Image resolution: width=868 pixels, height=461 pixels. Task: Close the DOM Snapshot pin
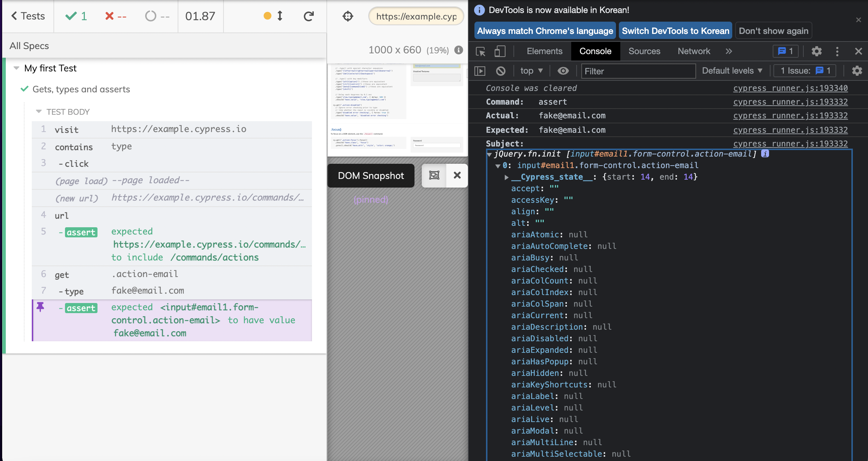click(x=457, y=175)
